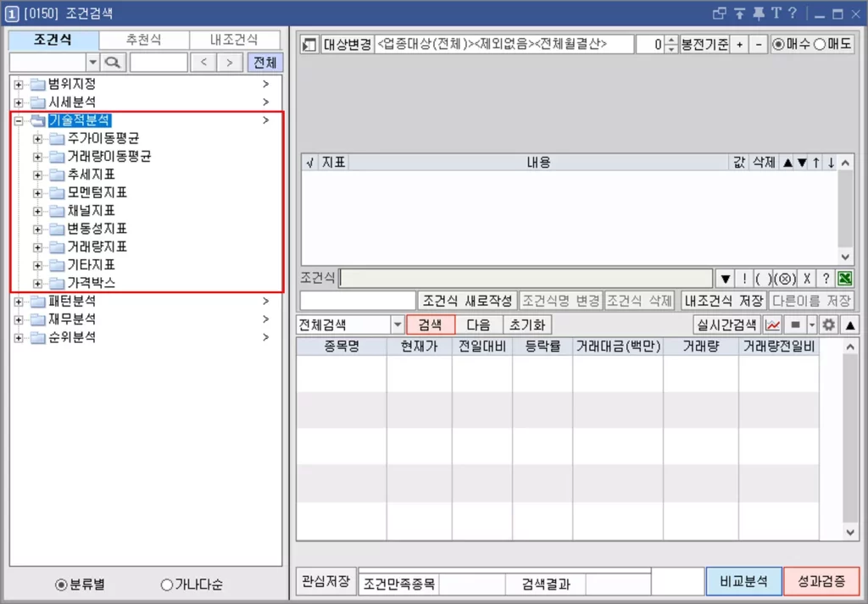Image resolution: width=868 pixels, height=604 pixels.
Task: Select the 매도 radio button
Action: (x=821, y=44)
